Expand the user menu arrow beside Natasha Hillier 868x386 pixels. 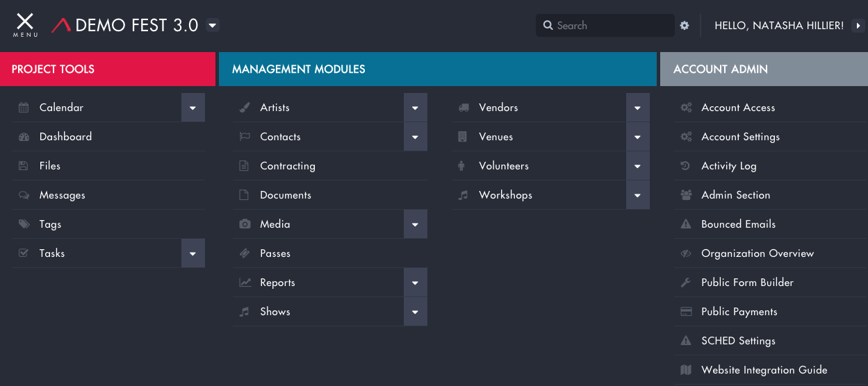point(858,26)
